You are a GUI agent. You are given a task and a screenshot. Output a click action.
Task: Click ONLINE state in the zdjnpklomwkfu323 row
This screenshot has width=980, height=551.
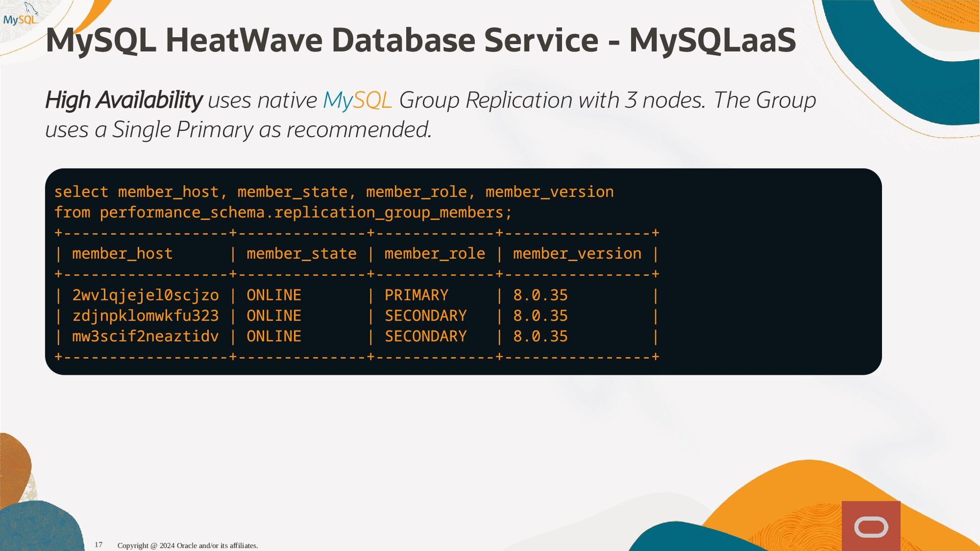click(x=274, y=316)
